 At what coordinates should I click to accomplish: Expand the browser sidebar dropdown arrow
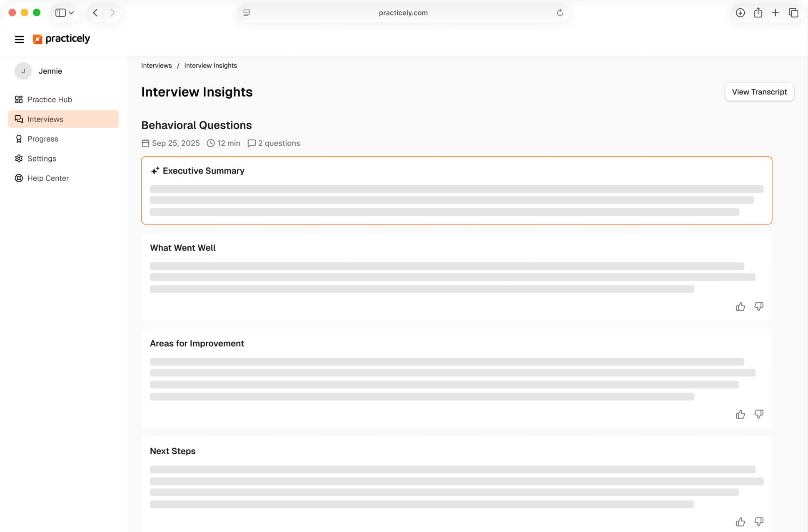click(72, 13)
